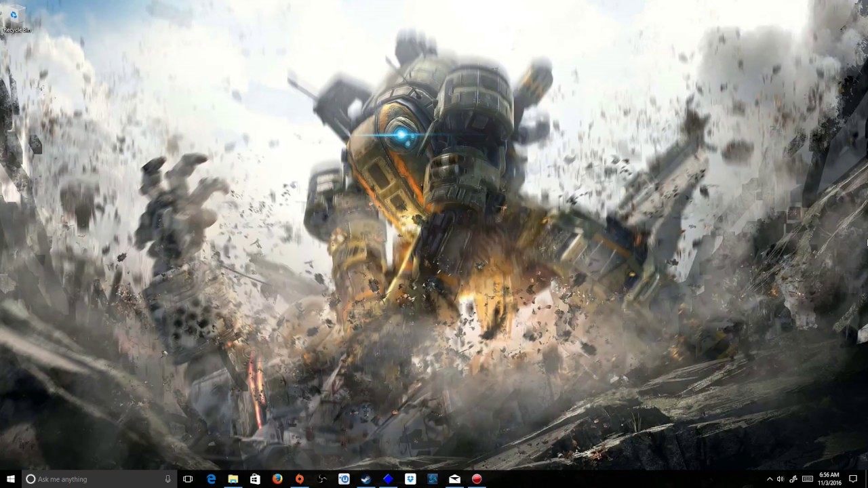The height and width of the screenshot is (488, 868).
Task: Launch Steam from the taskbar
Action: click(366, 479)
